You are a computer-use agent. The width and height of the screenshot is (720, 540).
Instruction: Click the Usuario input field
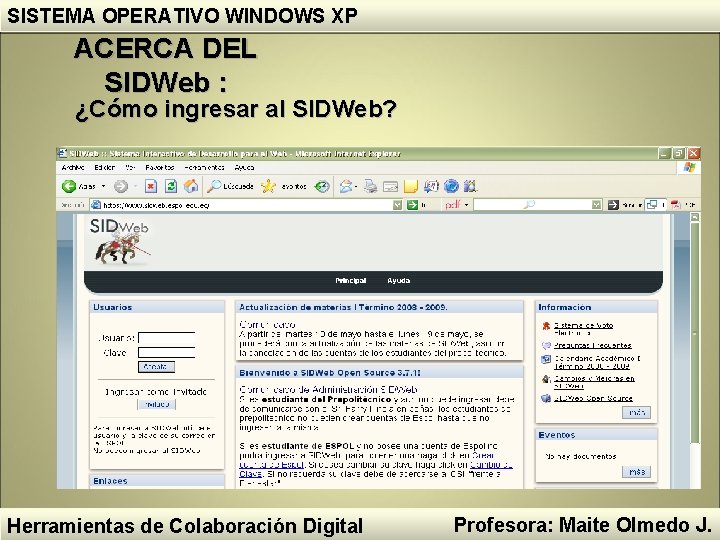167,338
